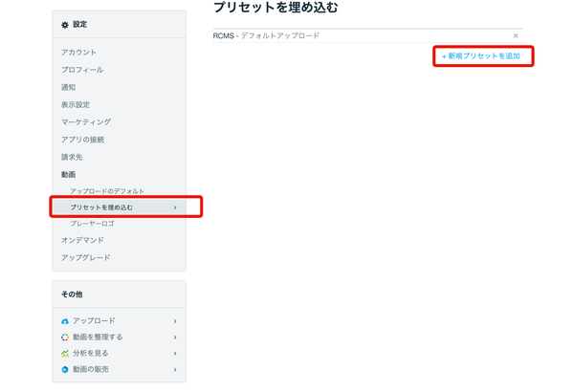Viewport: 574px width, 392px height.
Task: Open プレーヤーロゴ submenu item
Action: (92, 224)
